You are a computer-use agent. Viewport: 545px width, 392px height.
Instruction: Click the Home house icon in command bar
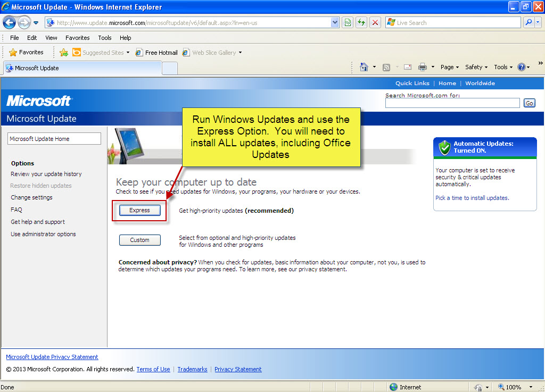(364, 67)
